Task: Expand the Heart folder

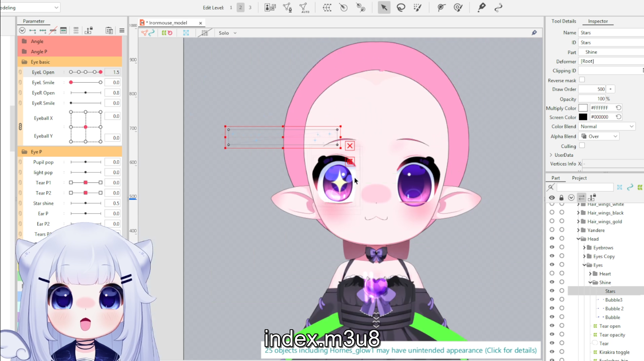Action: [x=590, y=274]
